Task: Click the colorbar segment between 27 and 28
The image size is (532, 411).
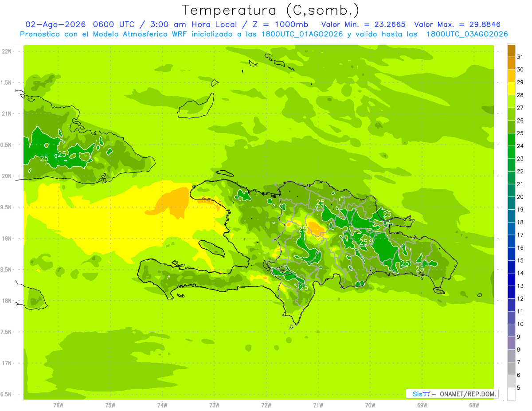Action: click(511, 101)
